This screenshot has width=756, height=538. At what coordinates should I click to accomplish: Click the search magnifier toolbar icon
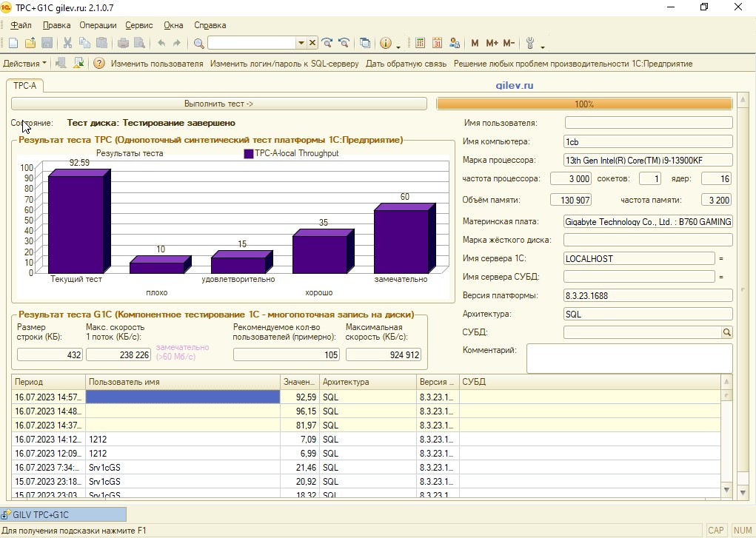198,44
